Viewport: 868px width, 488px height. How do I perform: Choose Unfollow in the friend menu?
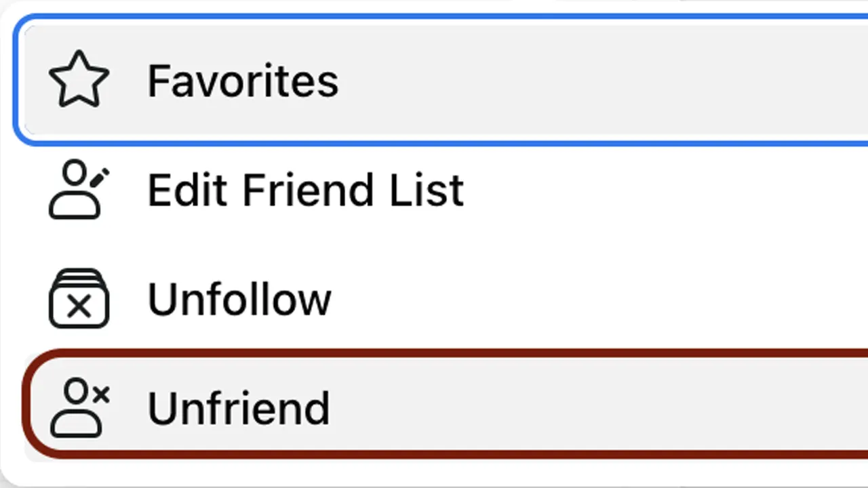tap(434, 299)
